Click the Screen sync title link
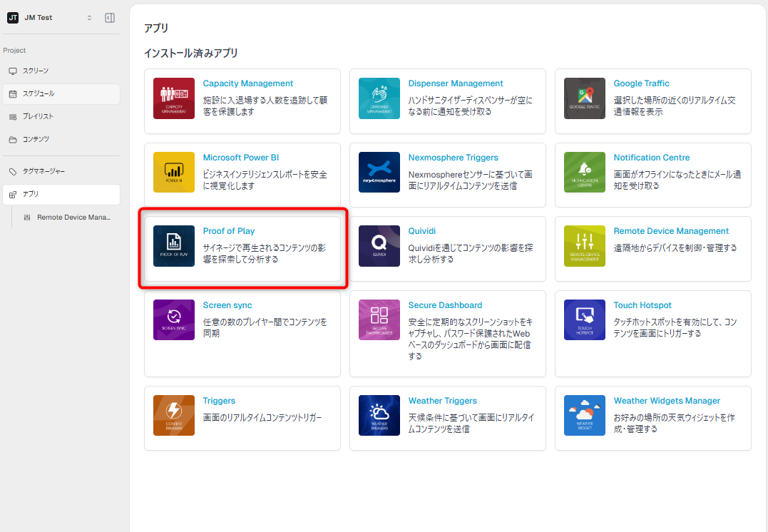Screen dimensions: 768x532 [227, 305]
